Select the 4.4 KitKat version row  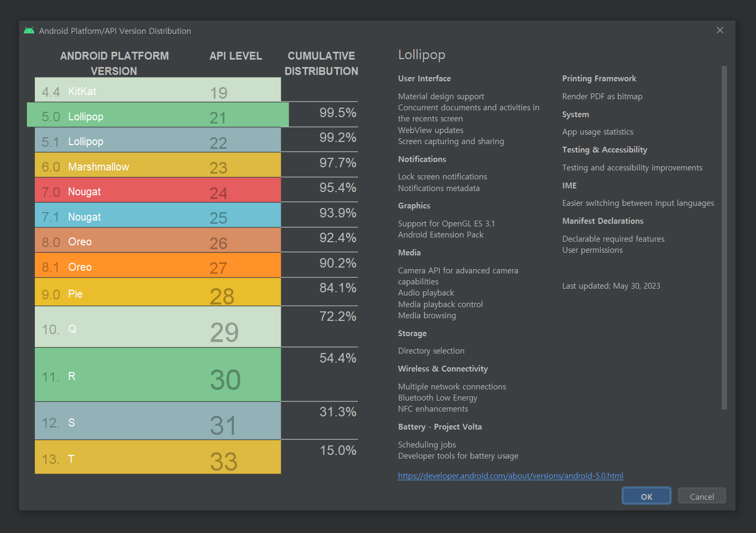point(158,90)
